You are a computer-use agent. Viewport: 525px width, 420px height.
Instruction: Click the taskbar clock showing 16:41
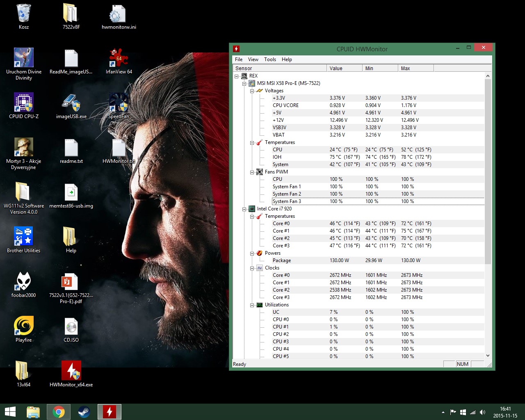pos(505,412)
